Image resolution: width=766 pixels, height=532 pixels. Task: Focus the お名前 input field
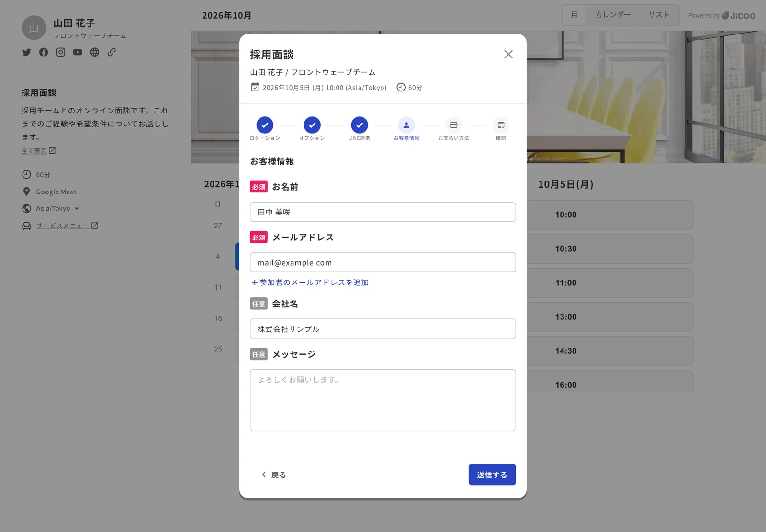(383, 212)
